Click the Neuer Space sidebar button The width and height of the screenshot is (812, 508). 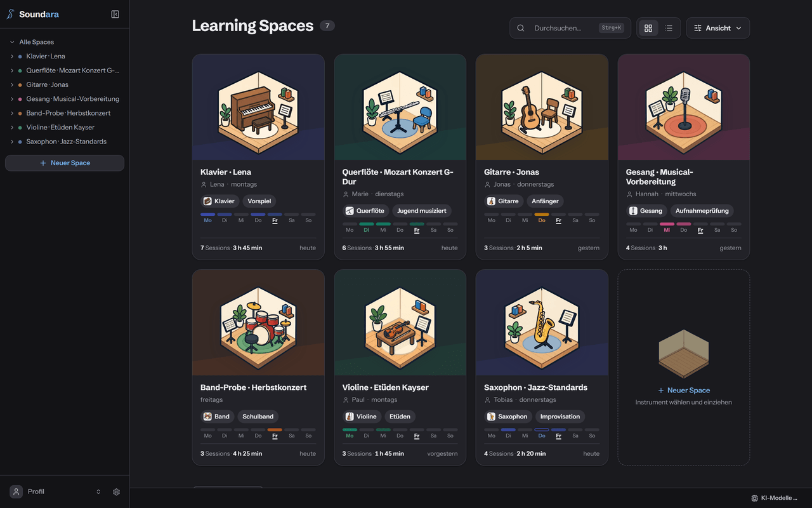(x=65, y=163)
